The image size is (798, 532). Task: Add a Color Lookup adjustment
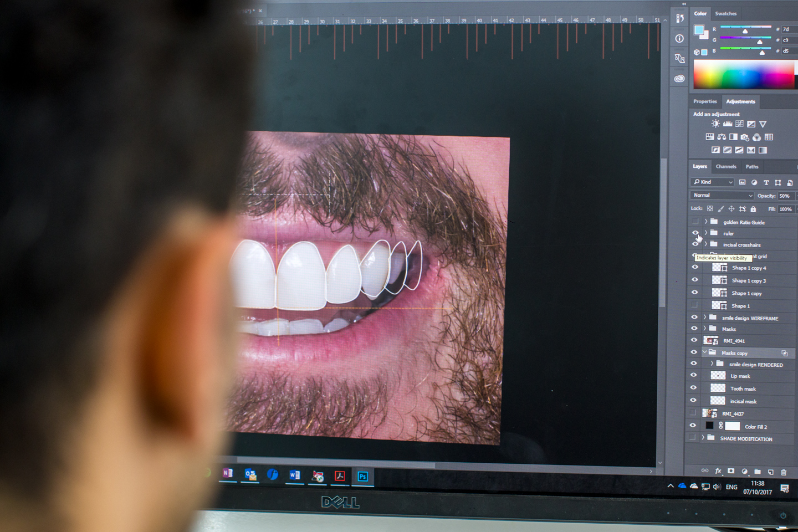(x=769, y=137)
